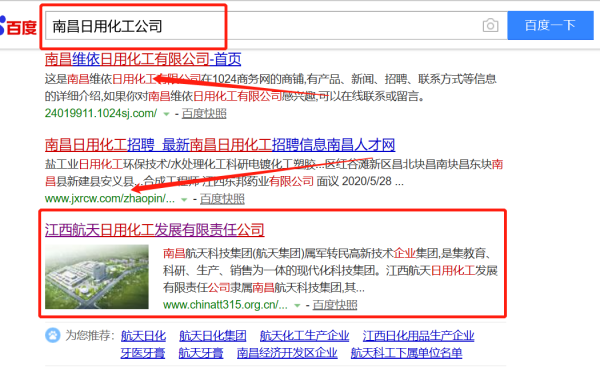This screenshot has width=600, height=372.
Task: Open 南昌维依日用化工有限公司-首页 result
Action: pos(143,59)
